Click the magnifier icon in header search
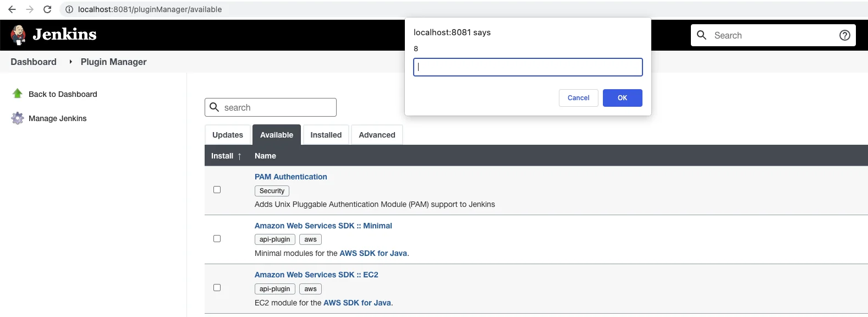 click(x=702, y=35)
